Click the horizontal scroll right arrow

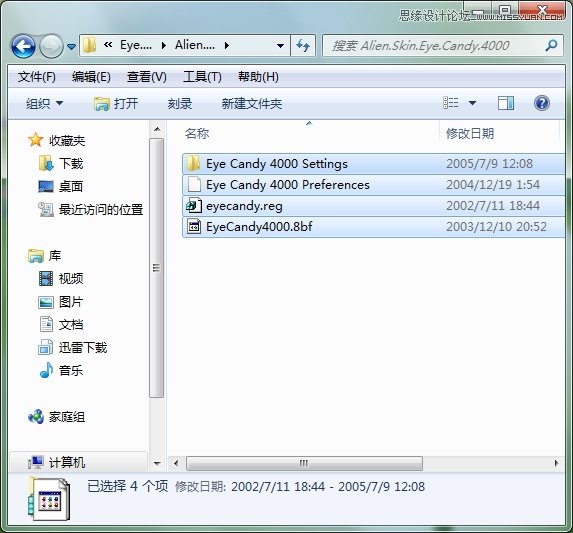[x=556, y=464]
